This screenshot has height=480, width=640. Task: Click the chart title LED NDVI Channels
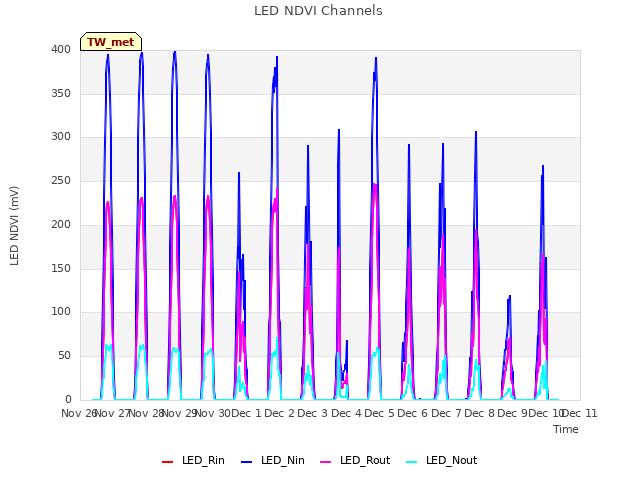[318, 11]
